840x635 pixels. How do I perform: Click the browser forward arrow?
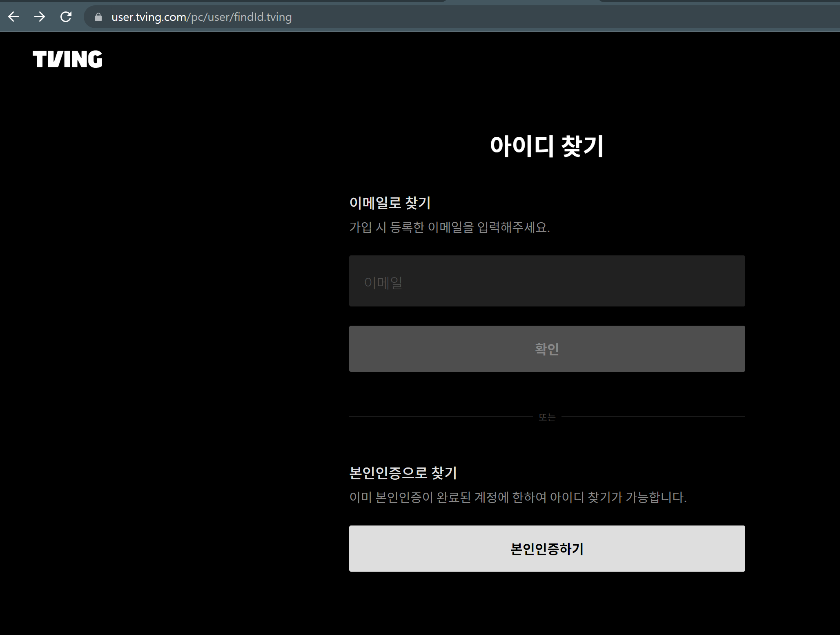pos(40,17)
